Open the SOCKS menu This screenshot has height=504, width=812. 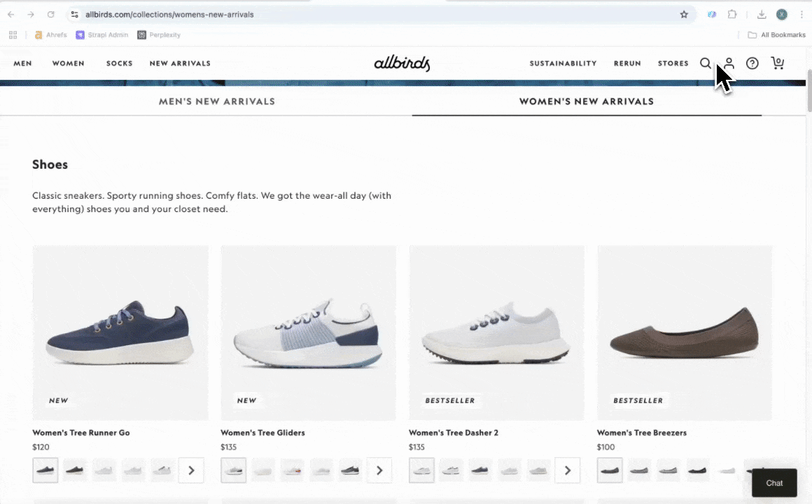click(x=120, y=63)
